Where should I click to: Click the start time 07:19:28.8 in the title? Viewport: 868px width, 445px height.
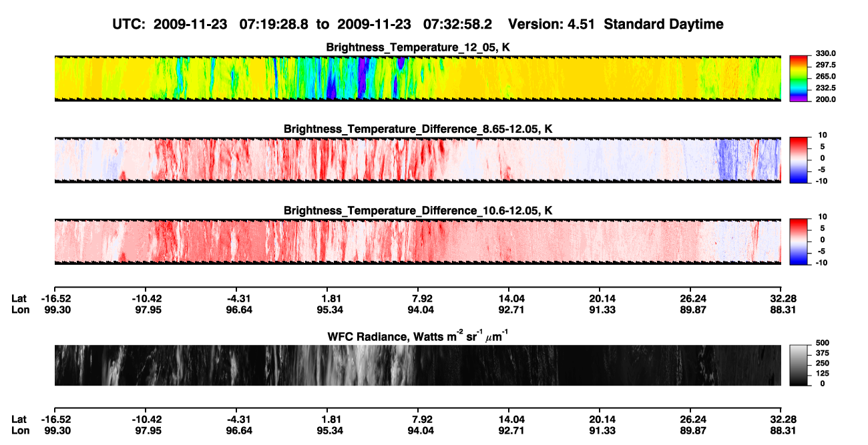[275, 24]
